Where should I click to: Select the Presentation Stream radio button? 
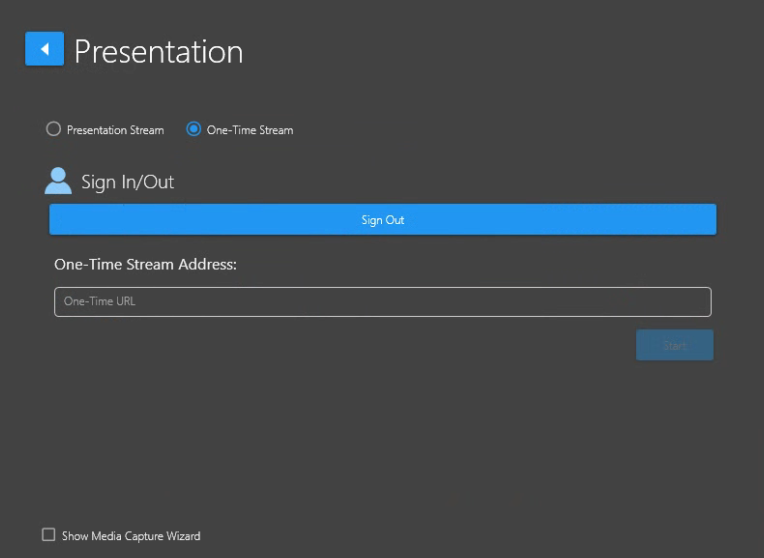pyautogui.click(x=54, y=129)
